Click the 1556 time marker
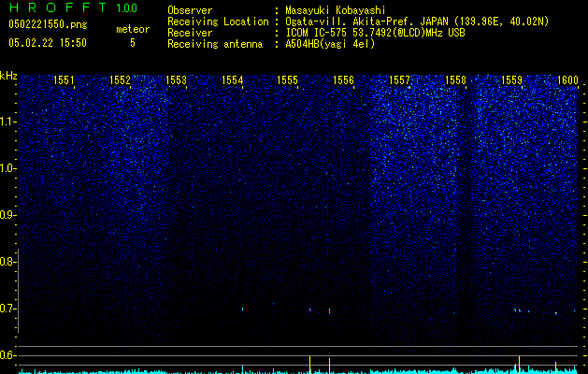 click(x=343, y=80)
